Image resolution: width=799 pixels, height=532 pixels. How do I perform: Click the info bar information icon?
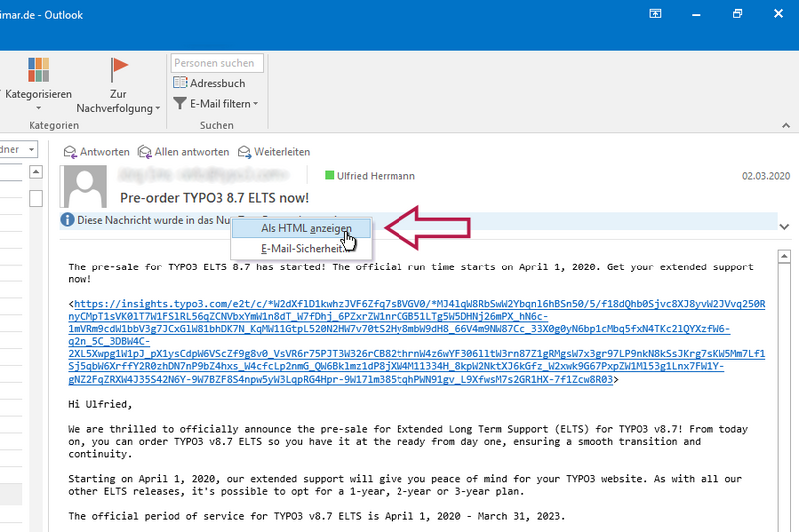(67, 220)
